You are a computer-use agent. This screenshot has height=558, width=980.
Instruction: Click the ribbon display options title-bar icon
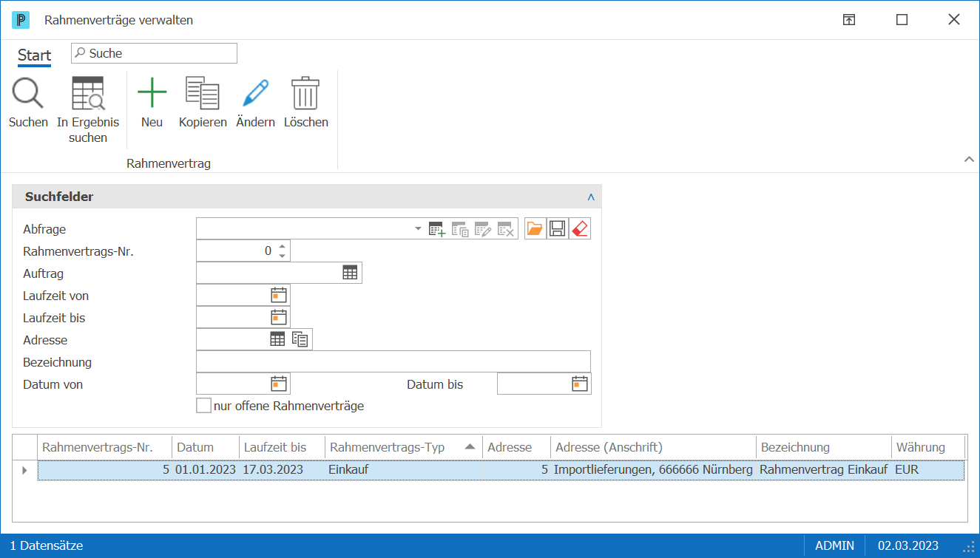pyautogui.click(x=849, y=20)
